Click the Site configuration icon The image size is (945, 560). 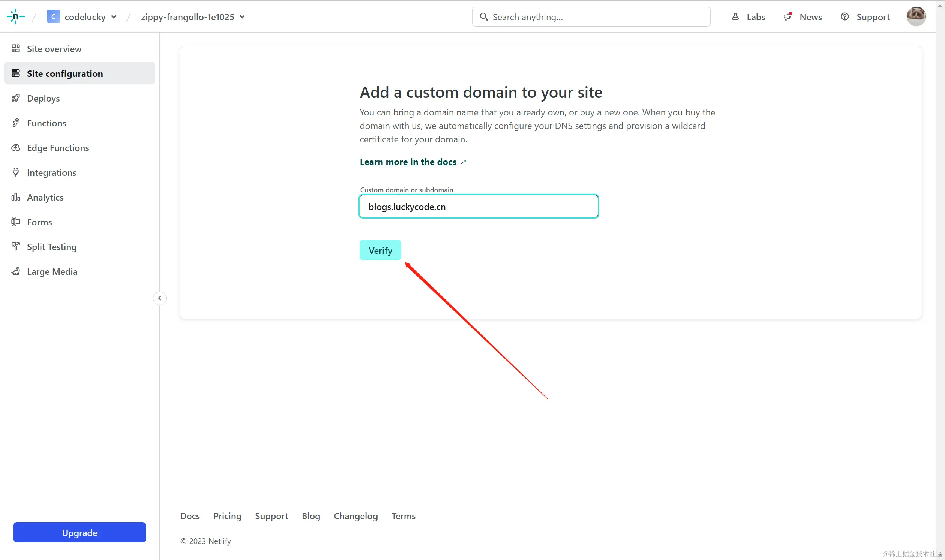15,73
